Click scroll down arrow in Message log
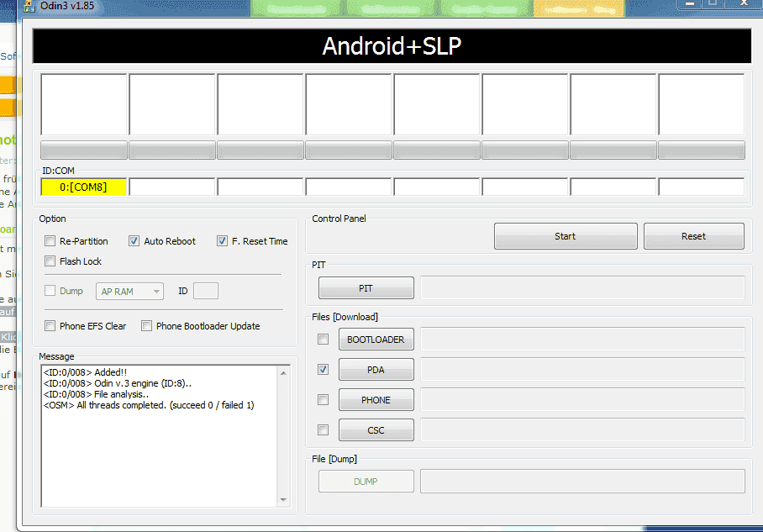The image size is (763, 532). click(283, 500)
